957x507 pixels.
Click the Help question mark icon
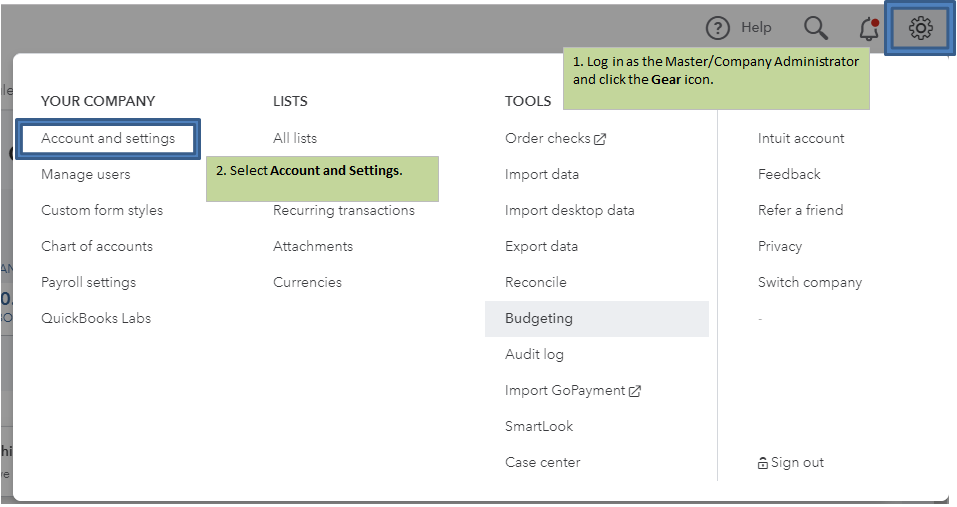(x=718, y=28)
